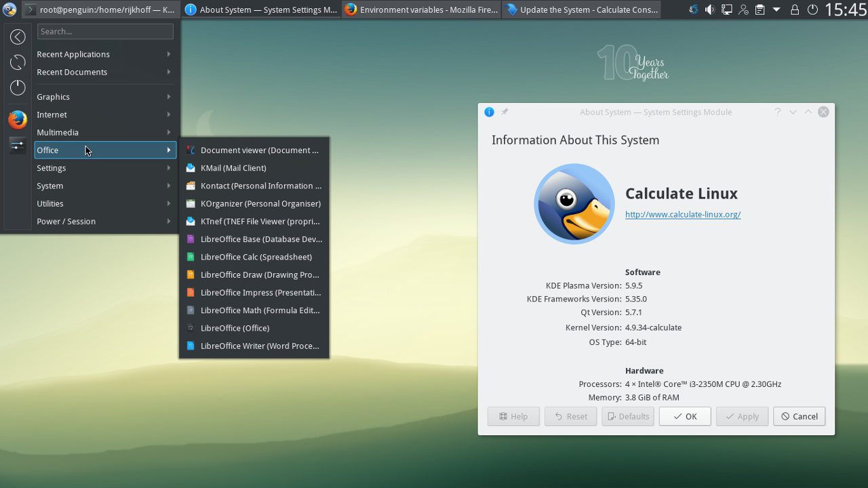Open the Internet category
Viewport: 868px width, 488px height.
[105, 115]
